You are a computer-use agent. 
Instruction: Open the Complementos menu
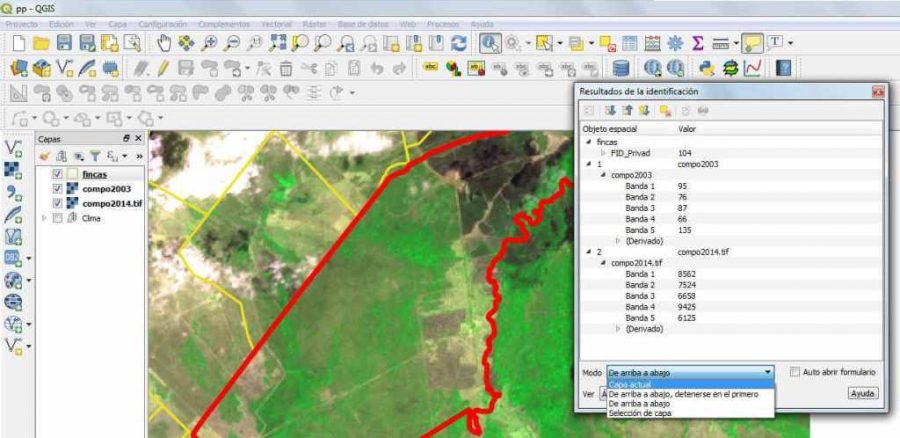coord(224,23)
